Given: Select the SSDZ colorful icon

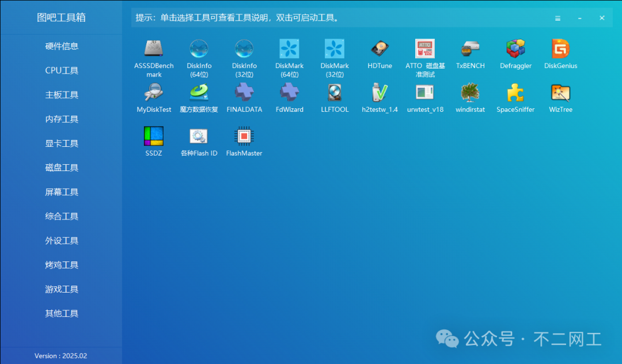Looking at the screenshot, I should 154,136.
